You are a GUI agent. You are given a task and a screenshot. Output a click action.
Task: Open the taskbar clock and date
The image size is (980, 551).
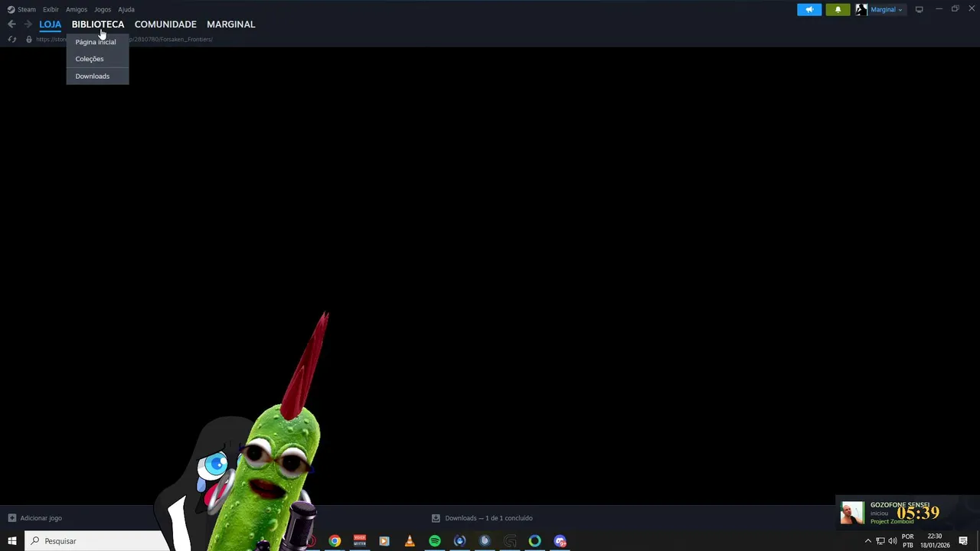tap(935, 541)
